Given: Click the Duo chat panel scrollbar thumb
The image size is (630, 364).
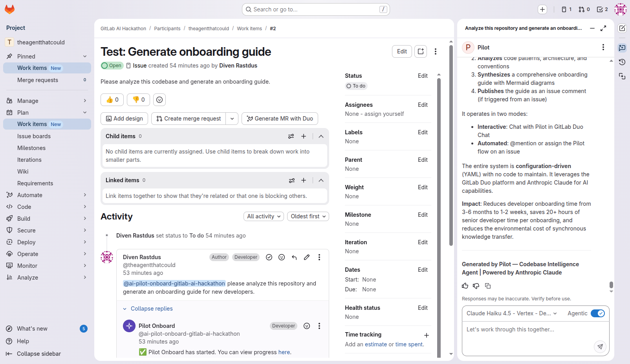Looking at the screenshot, I should tap(611, 285).
